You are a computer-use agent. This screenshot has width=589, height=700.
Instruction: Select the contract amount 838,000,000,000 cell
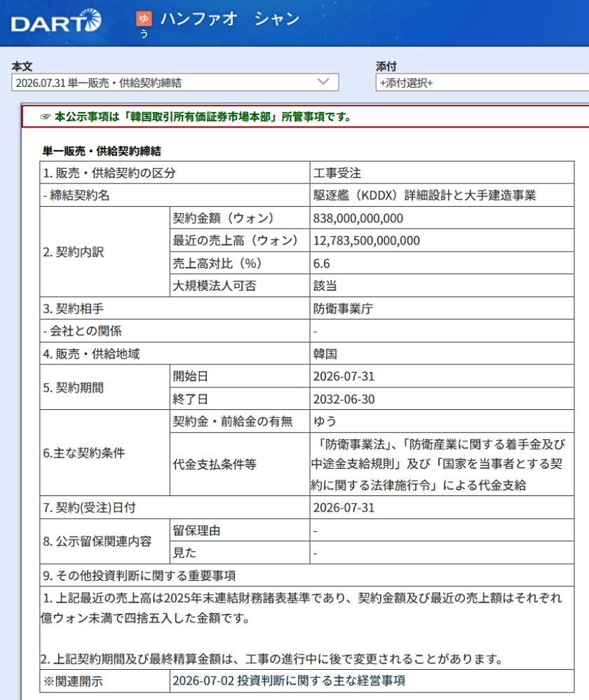(442, 218)
